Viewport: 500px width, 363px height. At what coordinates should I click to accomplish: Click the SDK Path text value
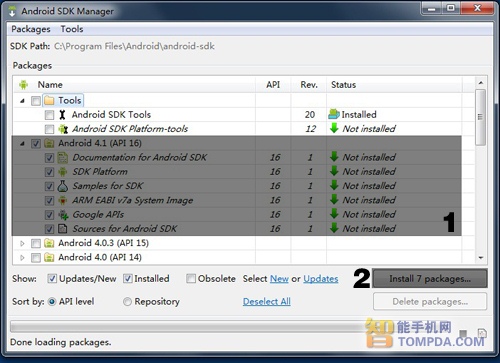pos(134,46)
